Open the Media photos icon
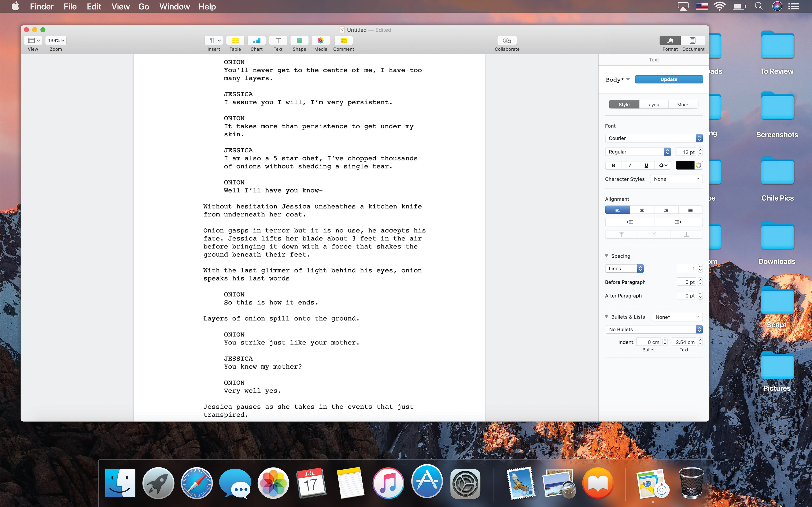The height and width of the screenshot is (507, 812). (x=321, y=41)
